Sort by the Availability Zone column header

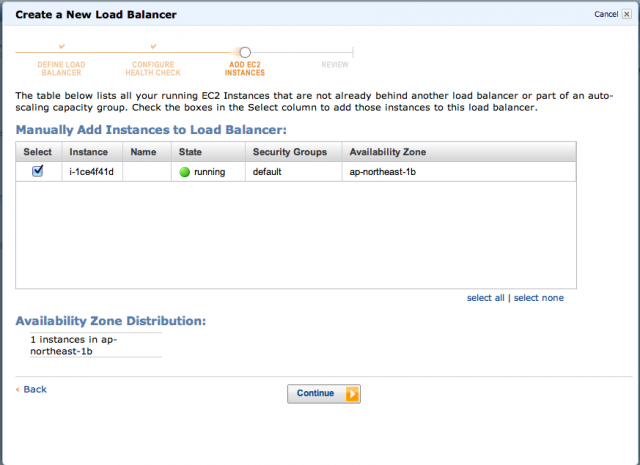point(387,152)
